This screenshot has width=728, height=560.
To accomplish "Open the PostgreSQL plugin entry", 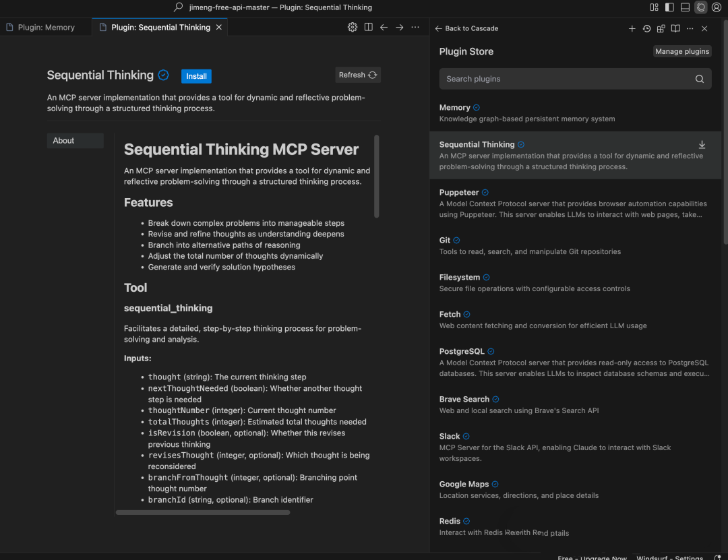I will 575,362.
